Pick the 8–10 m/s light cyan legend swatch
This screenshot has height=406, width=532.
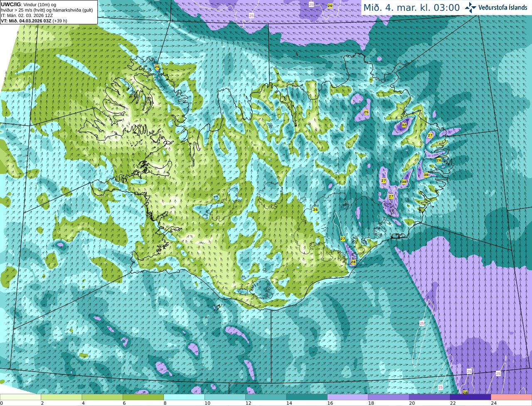pyautogui.click(x=184, y=397)
